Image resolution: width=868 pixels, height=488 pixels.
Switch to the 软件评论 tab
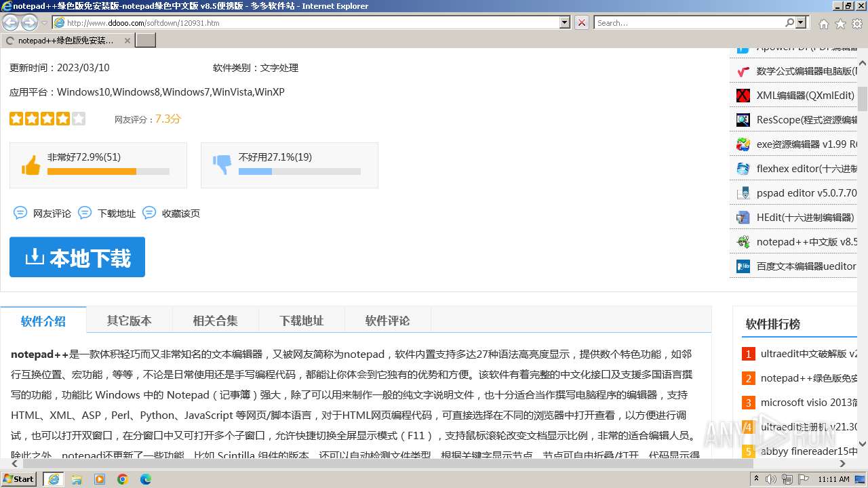click(387, 321)
